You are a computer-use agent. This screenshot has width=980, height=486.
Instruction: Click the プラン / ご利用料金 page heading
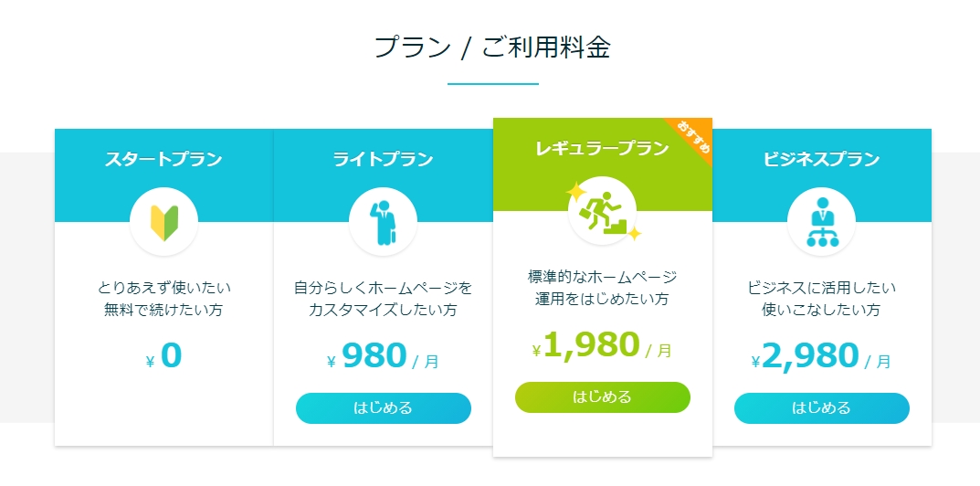492,47
